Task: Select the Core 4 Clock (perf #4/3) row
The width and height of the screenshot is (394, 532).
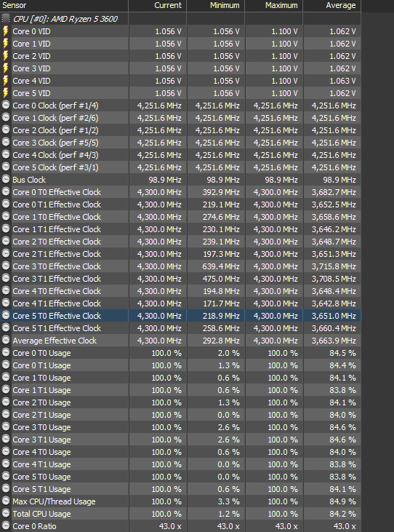Action: 180,155
